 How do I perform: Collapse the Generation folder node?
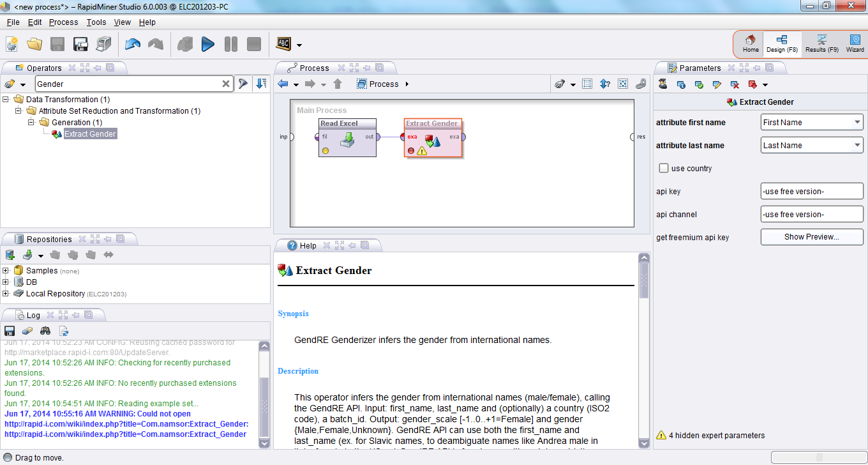tap(31, 123)
